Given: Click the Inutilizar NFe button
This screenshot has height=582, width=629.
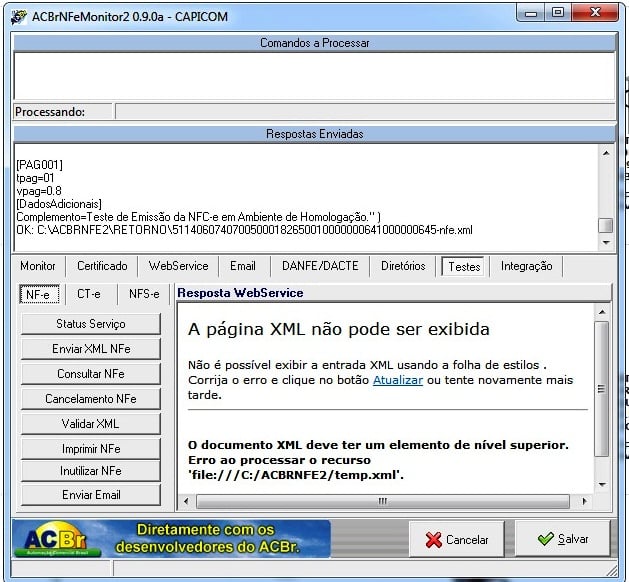Looking at the screenshot, I should tap(91, 470).
